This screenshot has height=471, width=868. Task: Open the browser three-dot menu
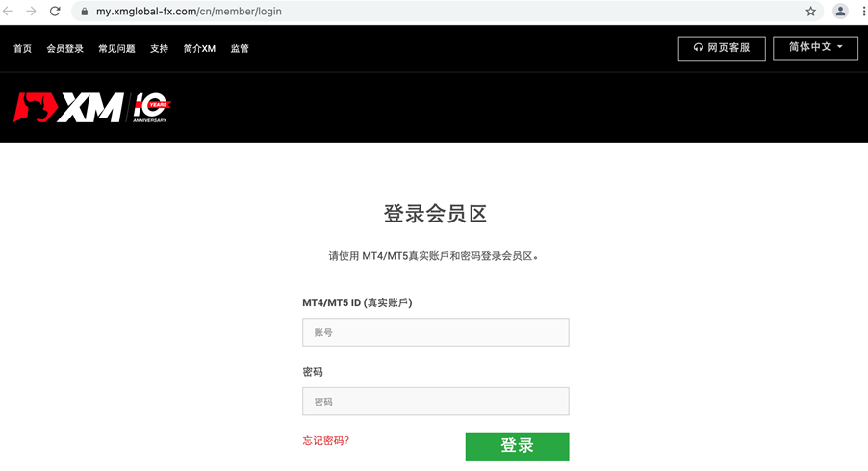click(861, 12)
